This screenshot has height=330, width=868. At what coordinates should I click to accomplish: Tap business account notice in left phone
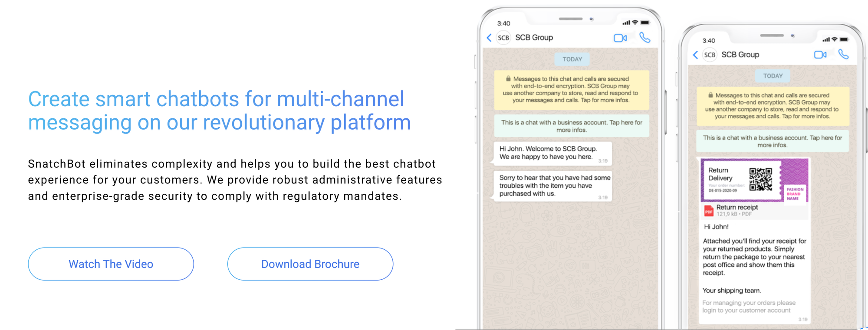571,126
